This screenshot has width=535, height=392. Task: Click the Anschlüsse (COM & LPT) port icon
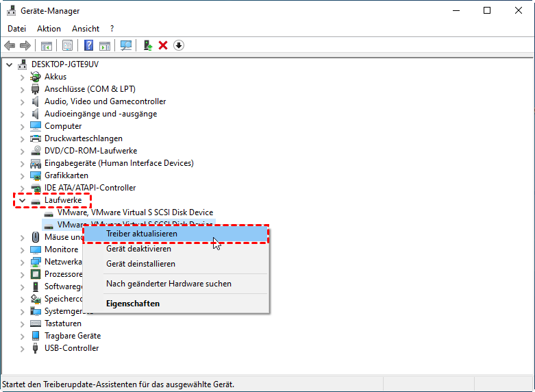[36, 89]
